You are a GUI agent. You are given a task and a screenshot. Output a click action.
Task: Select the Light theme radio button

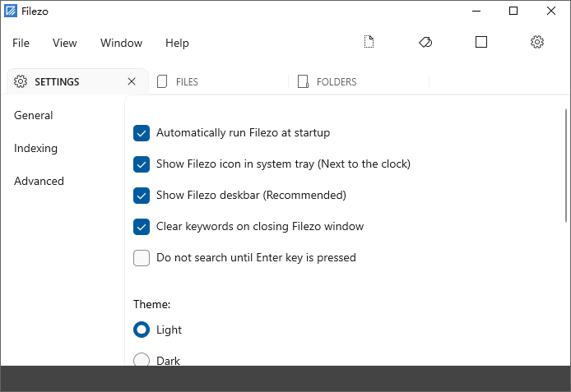click(x=142, y=330)
